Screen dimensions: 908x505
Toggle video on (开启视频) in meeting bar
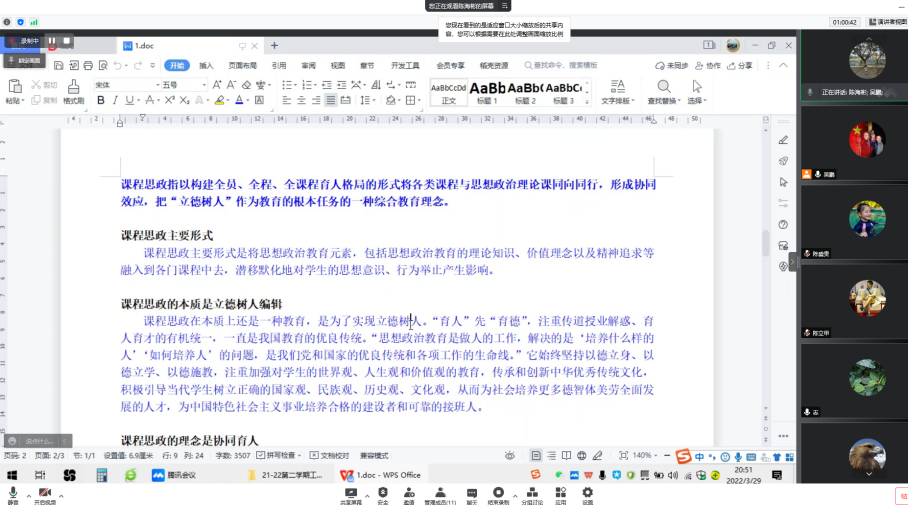(x=43, y=494)
